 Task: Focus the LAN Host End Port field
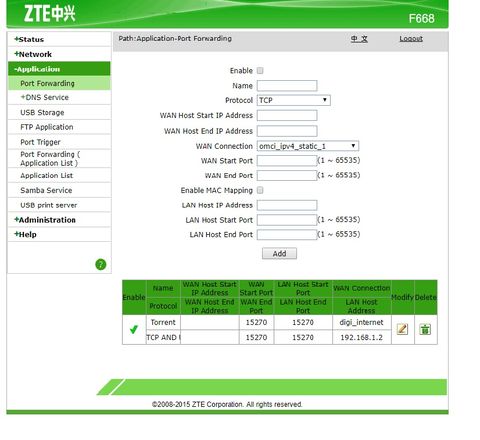[x=287, y=235]
